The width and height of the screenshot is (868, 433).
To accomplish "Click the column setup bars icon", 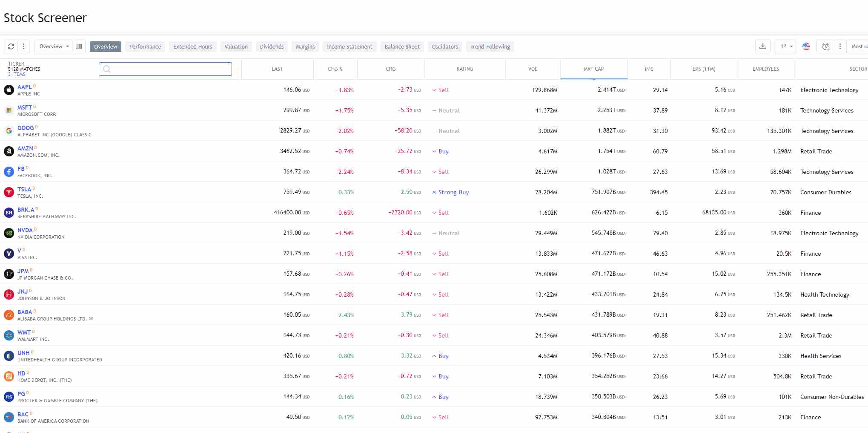I will (x=79, y=46).
